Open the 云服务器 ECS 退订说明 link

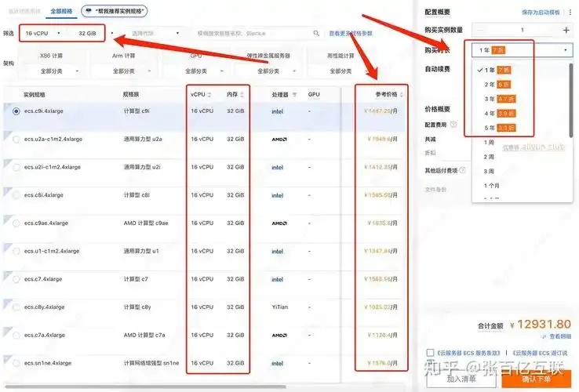coord(540,353)
